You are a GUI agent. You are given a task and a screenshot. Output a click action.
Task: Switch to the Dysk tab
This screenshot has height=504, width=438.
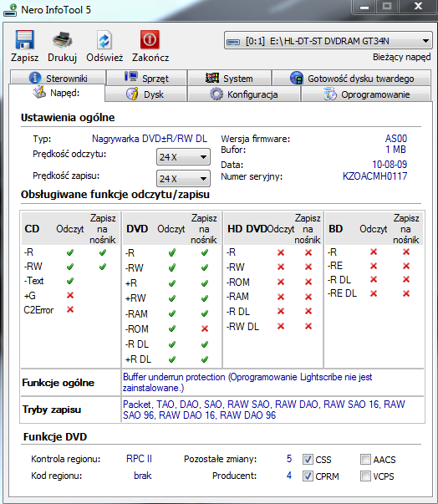click(145, 94)
